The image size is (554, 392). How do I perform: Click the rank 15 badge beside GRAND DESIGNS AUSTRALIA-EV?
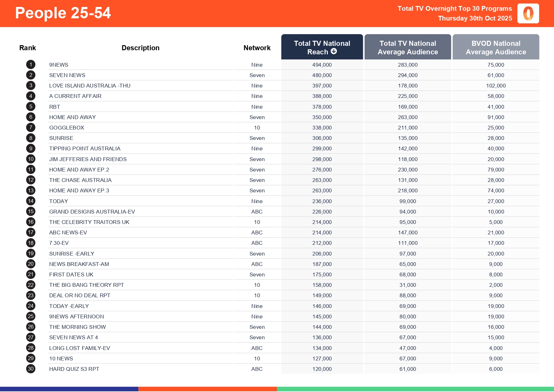click(30, 211)
